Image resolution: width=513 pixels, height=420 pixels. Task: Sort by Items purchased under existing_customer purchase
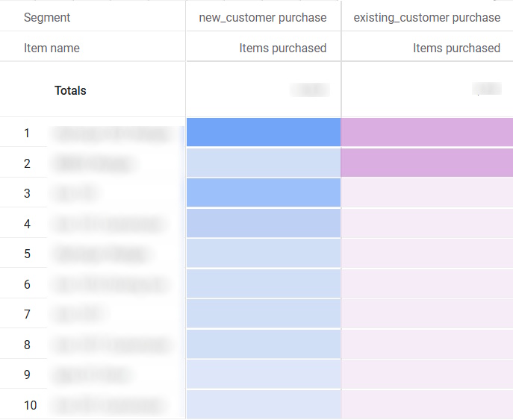pyautogui.click(x=456, y=48)
